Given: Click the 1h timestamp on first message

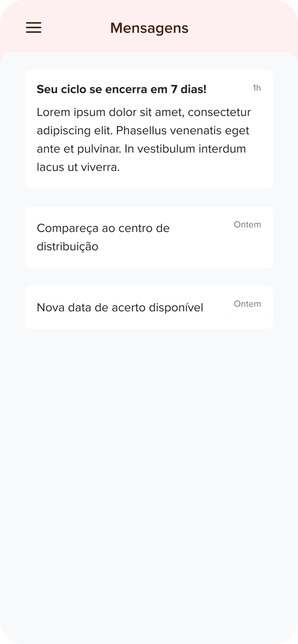Looking at the screenshot, I should pyautogui.click(x=257, y=88).
